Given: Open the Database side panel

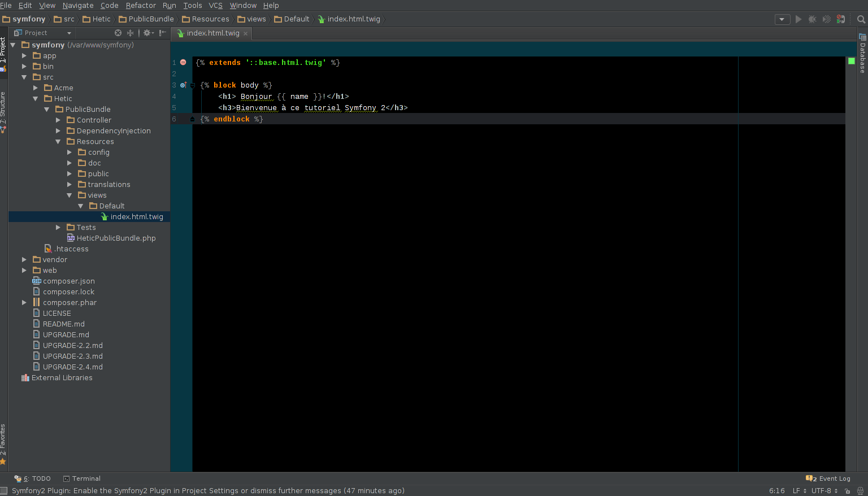Looking at the screenshot, I should 862,54.
